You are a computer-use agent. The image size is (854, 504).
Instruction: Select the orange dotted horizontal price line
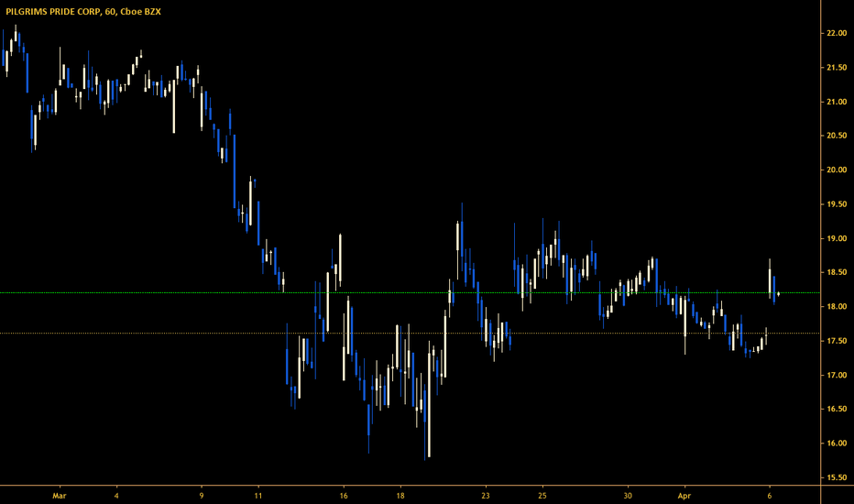(410, 333)
